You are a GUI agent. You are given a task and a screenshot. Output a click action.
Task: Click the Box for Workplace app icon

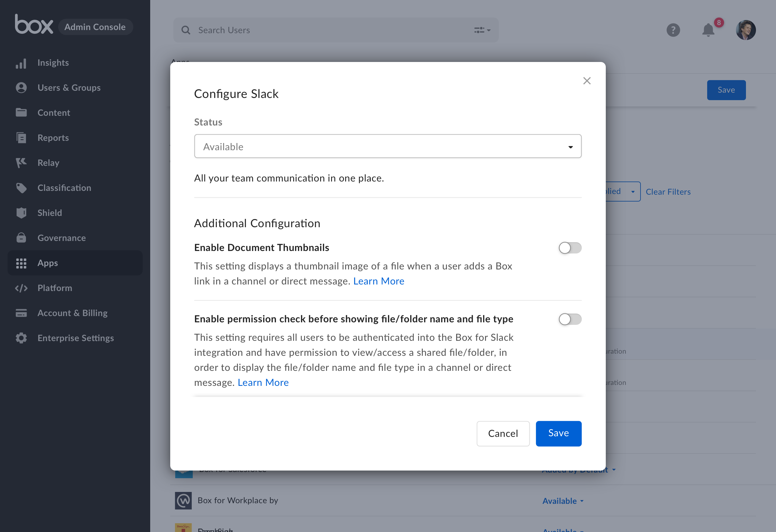[x=183, y=500]
